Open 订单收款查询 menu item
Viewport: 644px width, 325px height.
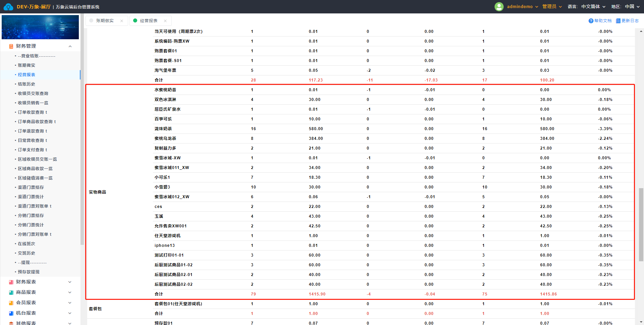pos(33,112)
